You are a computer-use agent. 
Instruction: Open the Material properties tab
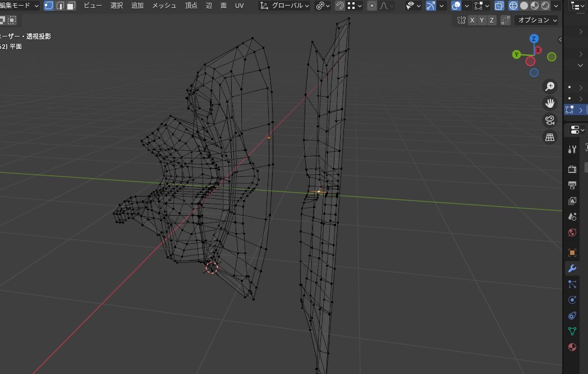(572, 347)
